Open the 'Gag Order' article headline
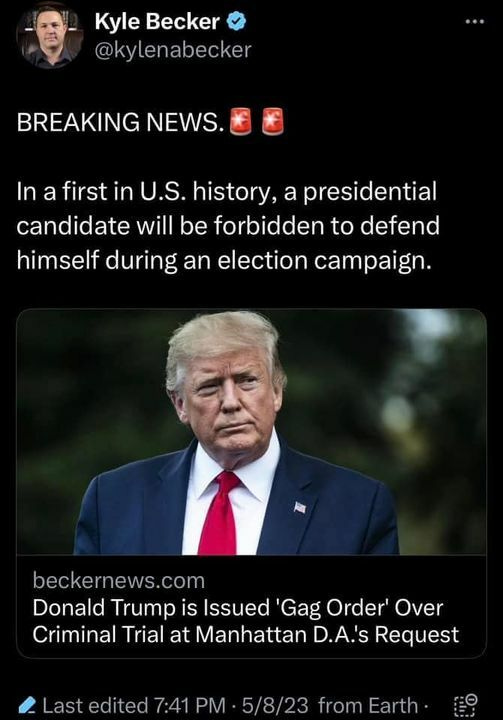The width and height of the screenshot is (503, 720). 245,621
